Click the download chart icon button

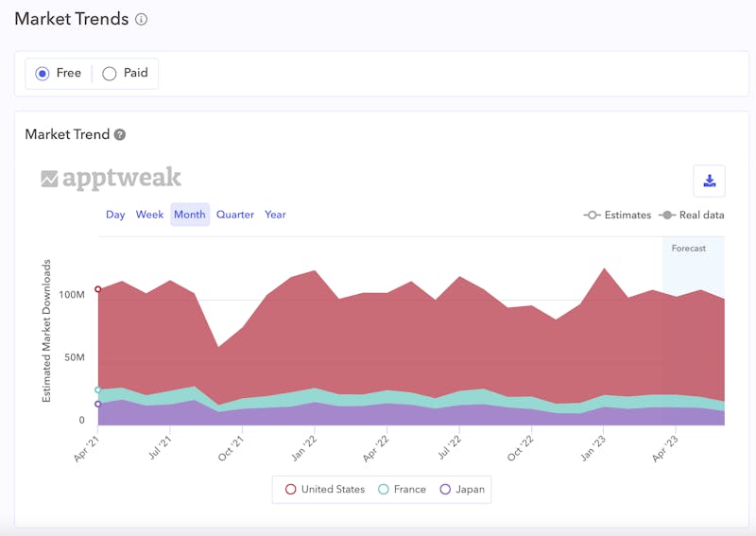[709, 181]
